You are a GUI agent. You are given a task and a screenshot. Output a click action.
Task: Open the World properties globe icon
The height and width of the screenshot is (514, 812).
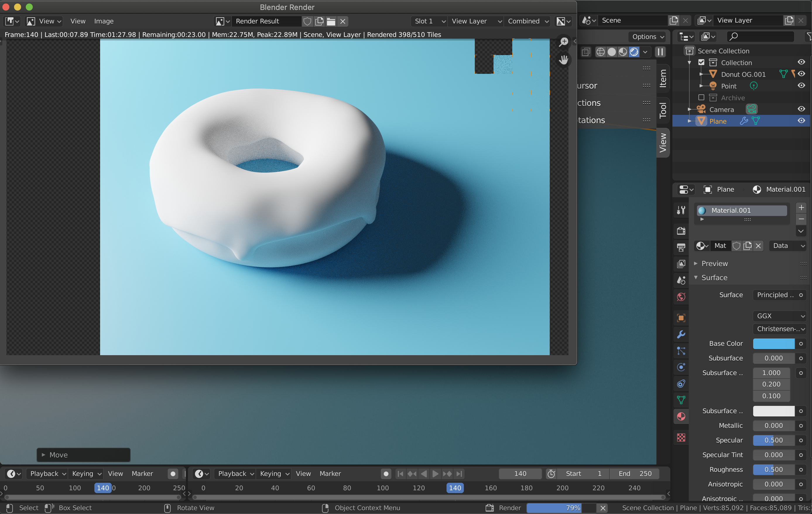pyautogui.click(x=681, y=297)
